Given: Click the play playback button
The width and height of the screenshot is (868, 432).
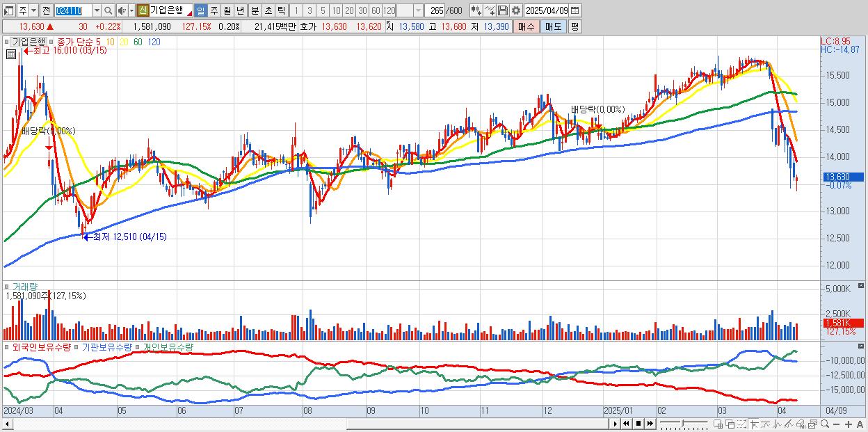Looking at the screenshot, I should pos(615,424).
